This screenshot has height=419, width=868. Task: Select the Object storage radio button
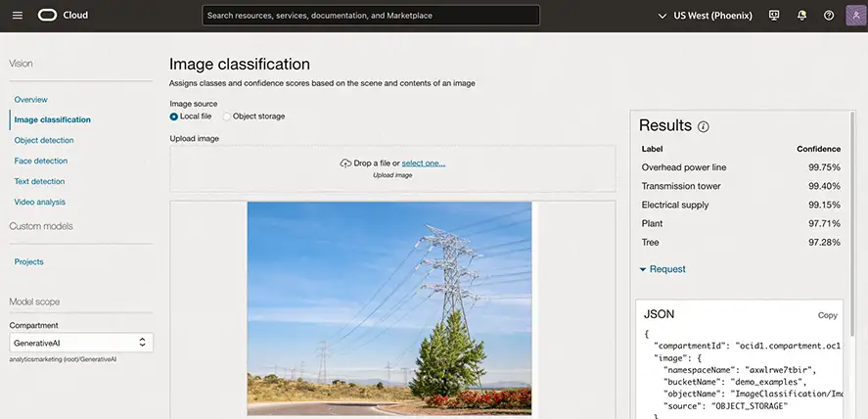coord(227,116)
